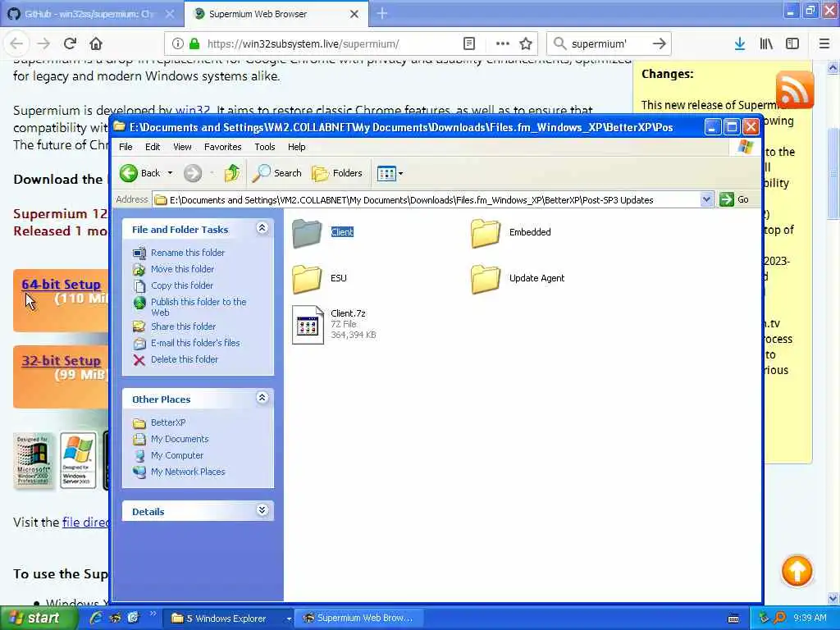
Task: Click the orange scroll-to-top arrow button
Action: click(x=797, y=571)
